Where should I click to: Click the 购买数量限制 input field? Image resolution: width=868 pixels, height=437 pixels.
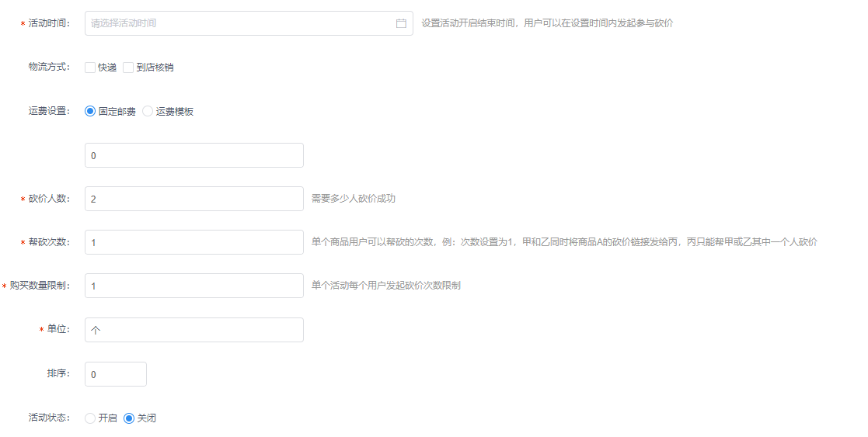coord(193,286)
